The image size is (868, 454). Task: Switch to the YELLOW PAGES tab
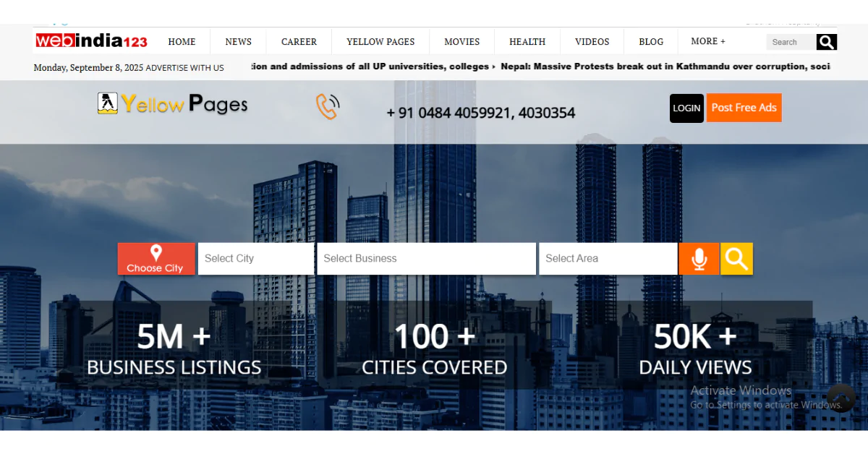pyautogui.click(x=380, y=41)
